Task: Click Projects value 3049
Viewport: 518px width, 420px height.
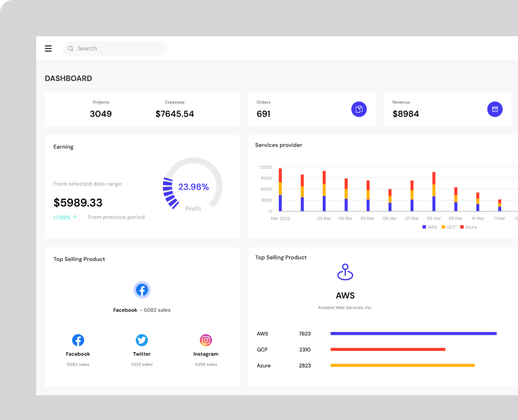Action: 101,114
